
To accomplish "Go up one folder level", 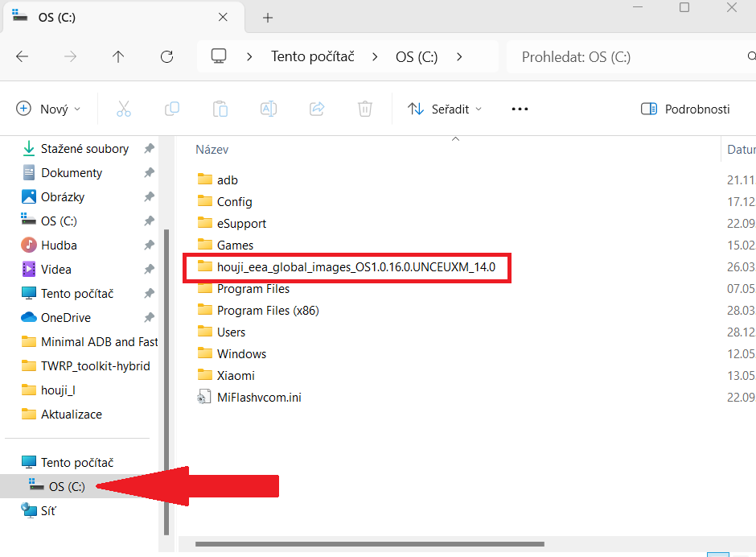I will pos(118,56).
